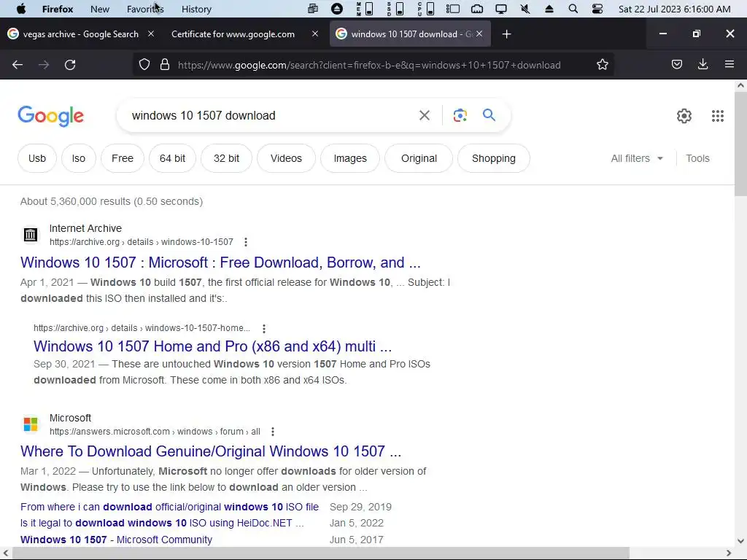This screenshot has height=560, width=747.
Task: Close the vegas archive tab
Action: click(151, 34)
